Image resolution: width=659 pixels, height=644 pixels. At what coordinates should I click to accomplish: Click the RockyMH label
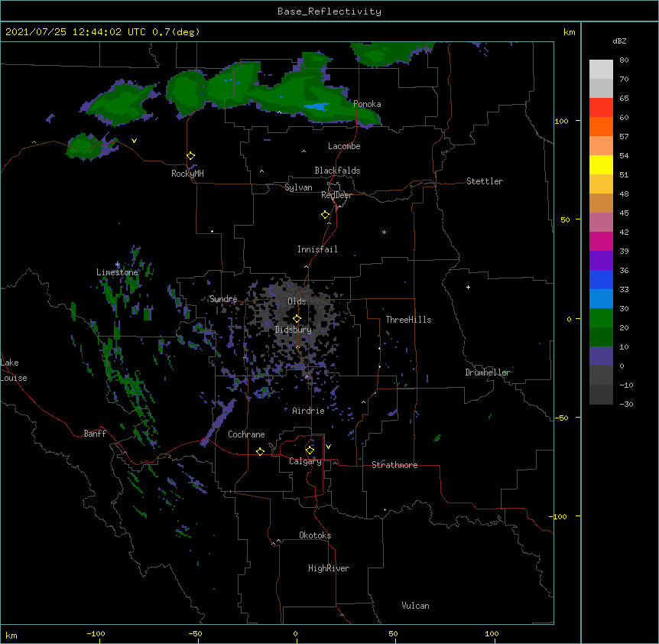point(187,174)
